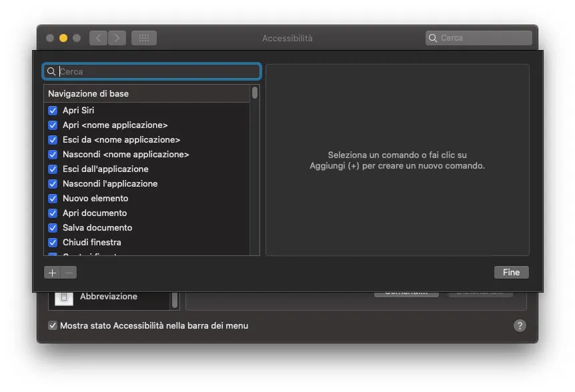Click the magnifying glass in the toolbar search field
Image resolution: width=575 pixels, height=392 pixels.
click(434, 38)
